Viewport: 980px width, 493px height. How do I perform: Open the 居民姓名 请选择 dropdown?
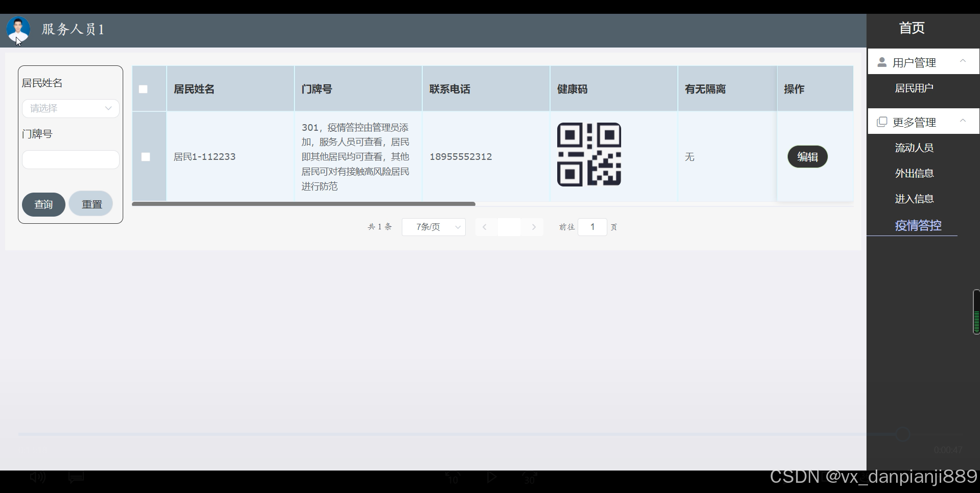[71, 108]
